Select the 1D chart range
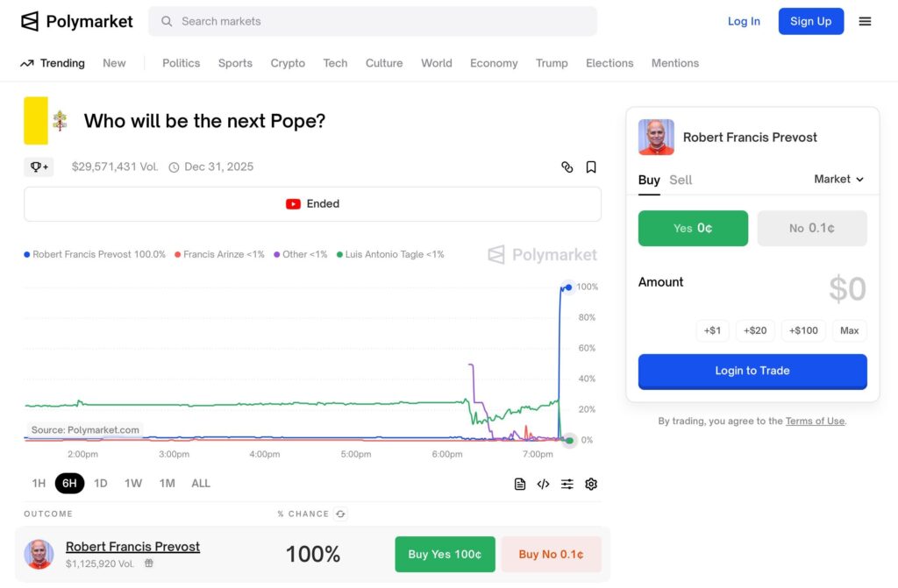 pyautogui.click(x=101, y=483)
